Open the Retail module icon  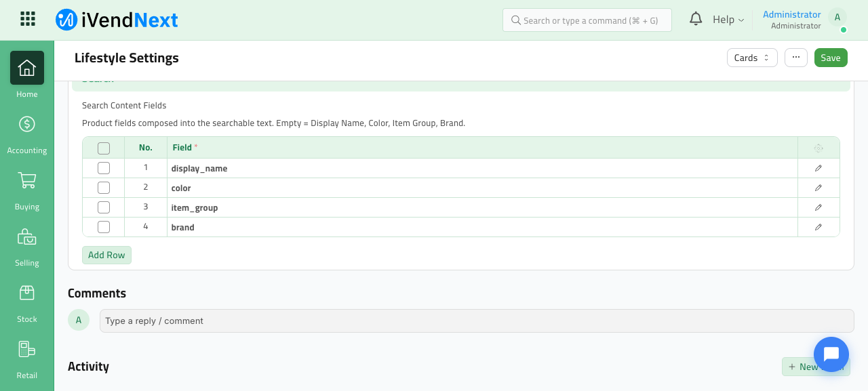point(27,349)
